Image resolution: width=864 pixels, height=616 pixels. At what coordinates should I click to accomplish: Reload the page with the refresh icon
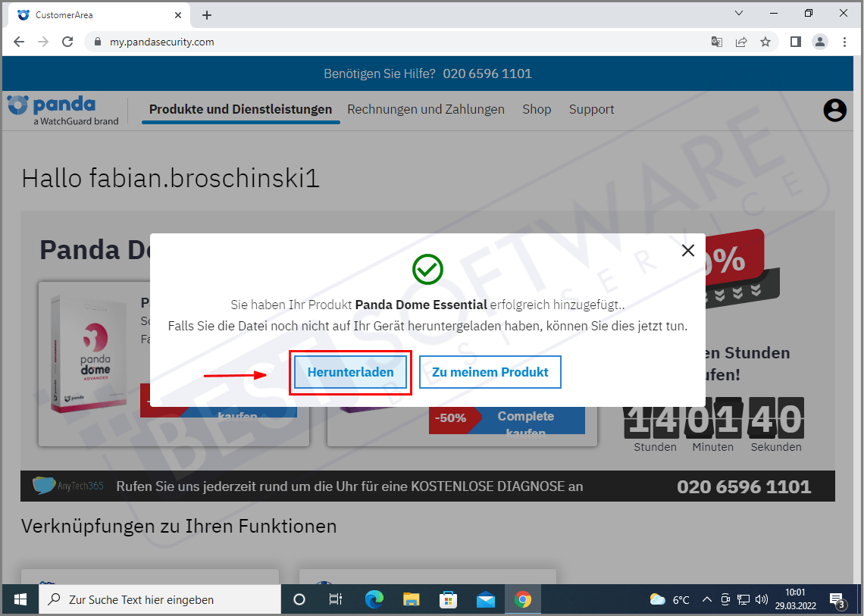click(x=67, y=42)
